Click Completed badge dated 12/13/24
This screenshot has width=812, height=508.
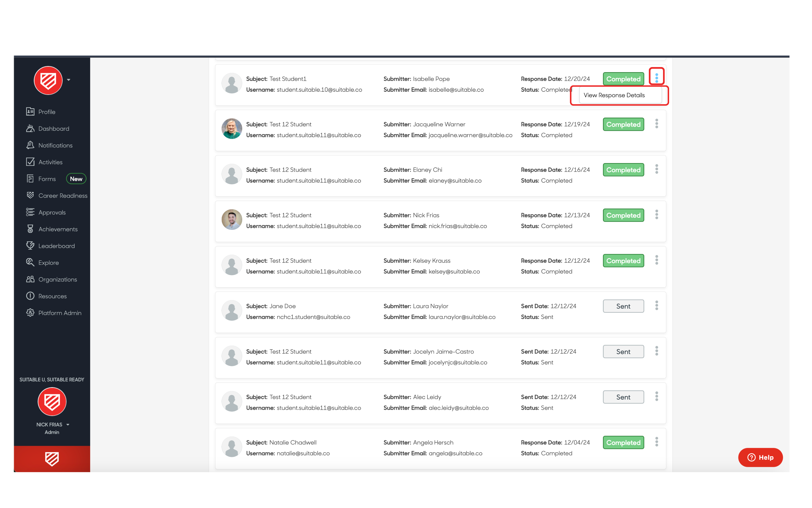(x=623, y=215)
